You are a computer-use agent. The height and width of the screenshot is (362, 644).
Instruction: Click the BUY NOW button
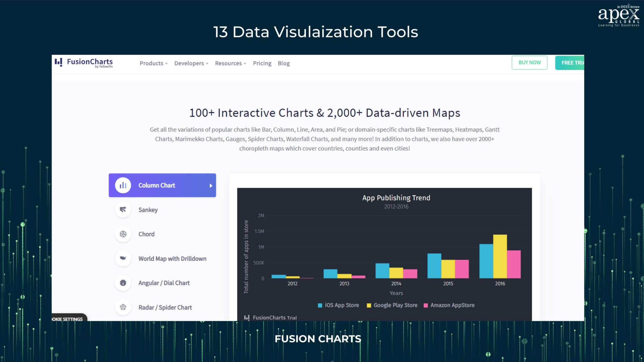coord(529,63)
